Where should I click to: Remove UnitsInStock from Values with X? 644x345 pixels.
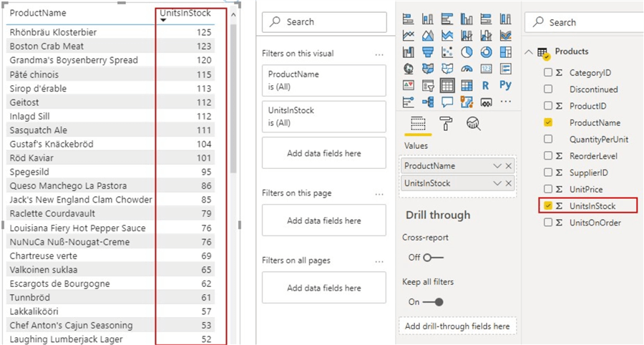point(509,184)
